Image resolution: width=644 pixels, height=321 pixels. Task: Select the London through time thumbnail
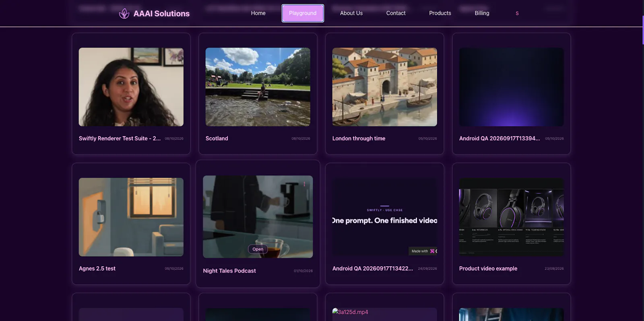[x=385, y=87]
